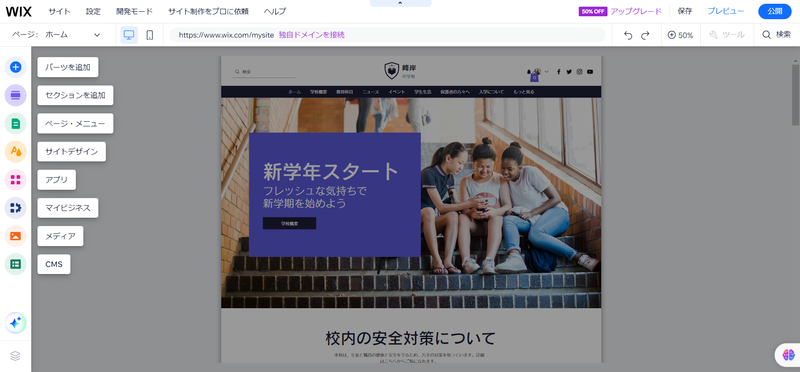Screen dimensions: 800x372
Task: Click the プレビュー preview button
Action: tap(726, 11)
